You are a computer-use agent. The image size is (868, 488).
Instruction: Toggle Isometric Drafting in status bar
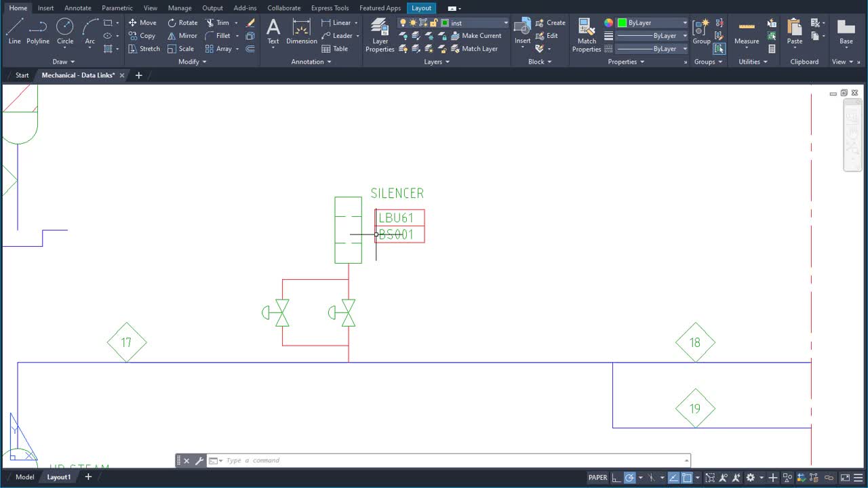tap(651, 478)
